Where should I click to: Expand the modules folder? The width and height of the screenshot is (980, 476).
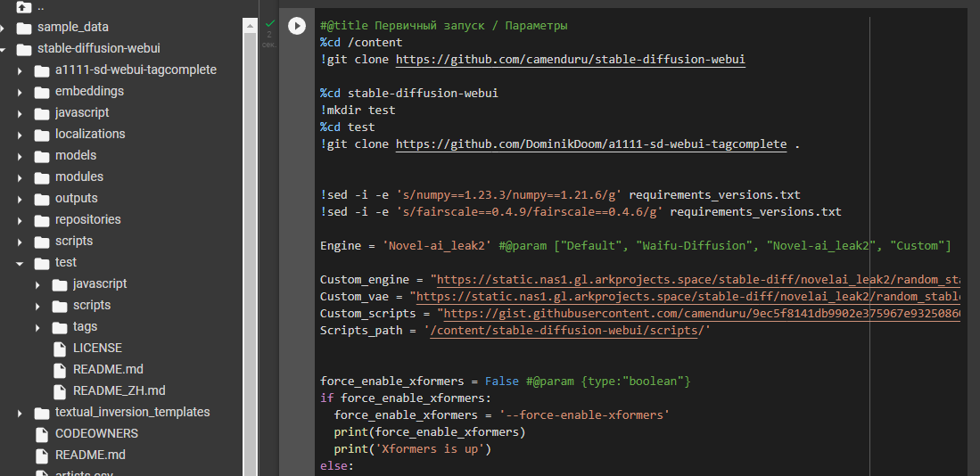[x=20, y=177]
